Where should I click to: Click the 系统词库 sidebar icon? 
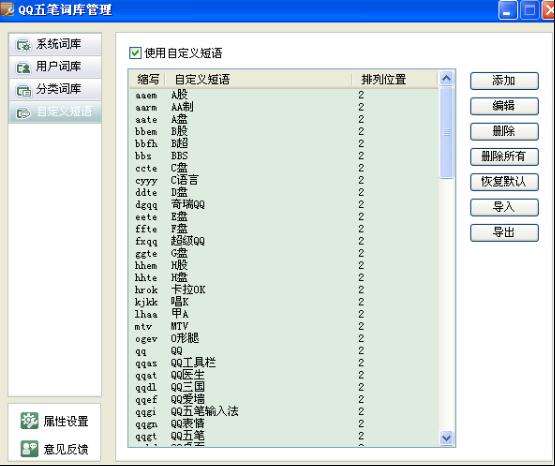click(23, 45)
